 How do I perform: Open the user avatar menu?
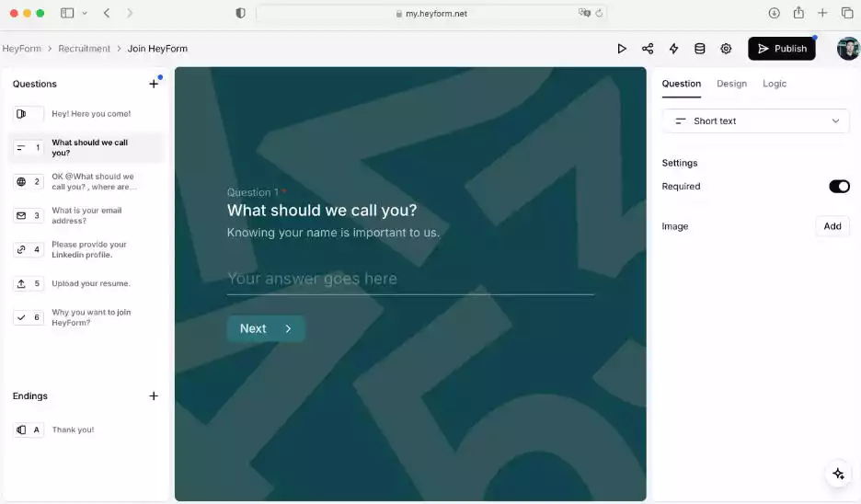click(x=848, y=49)
